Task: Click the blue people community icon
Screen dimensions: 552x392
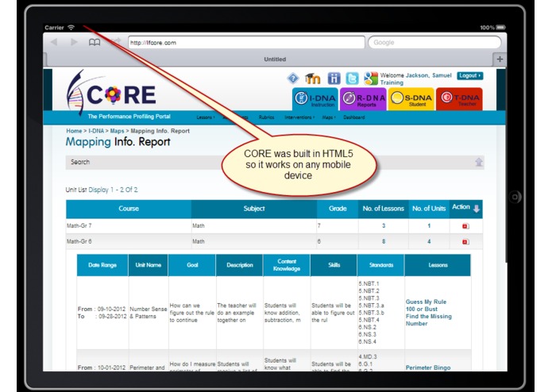Action: (334, 78)
